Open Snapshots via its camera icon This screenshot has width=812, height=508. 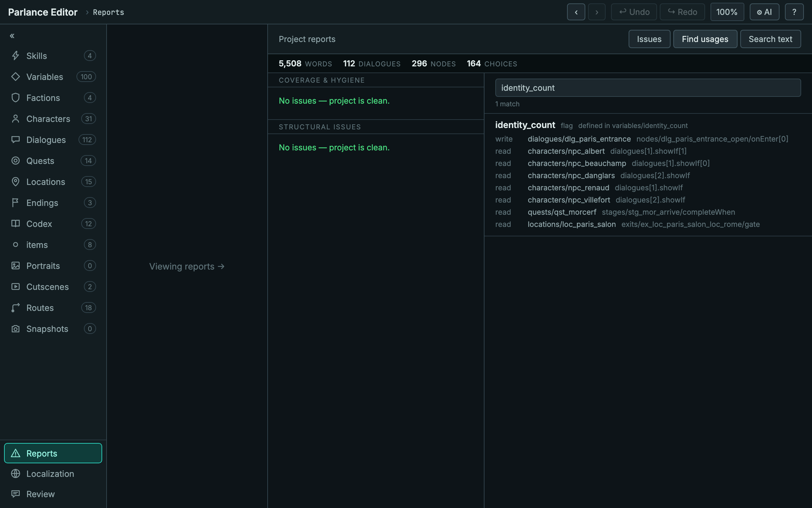pos(16,329)
